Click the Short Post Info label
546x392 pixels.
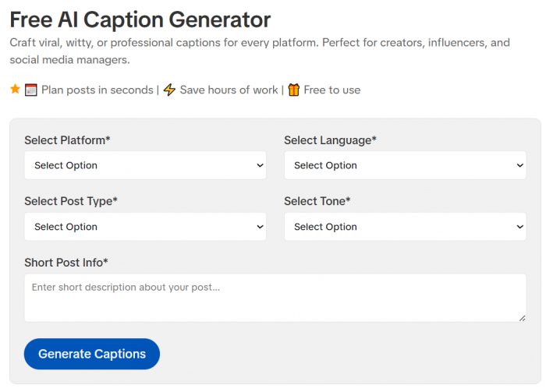point(66,263)
